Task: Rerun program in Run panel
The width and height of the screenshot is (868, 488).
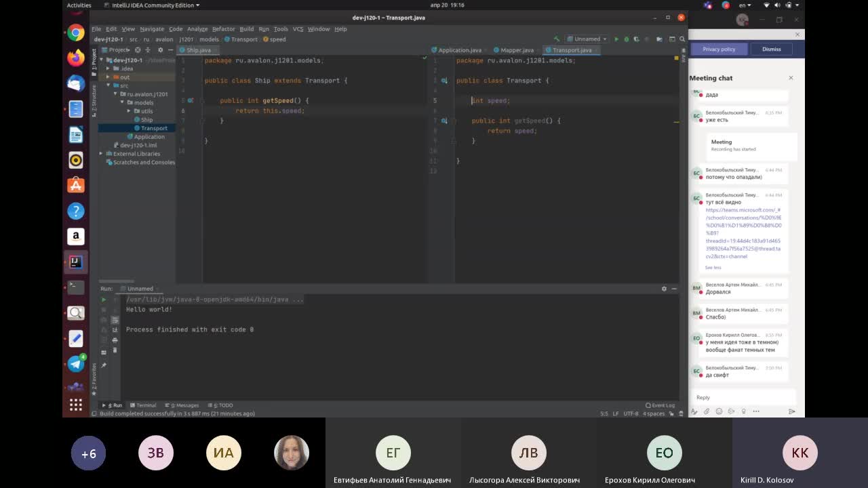Action: tap(104, 300)
